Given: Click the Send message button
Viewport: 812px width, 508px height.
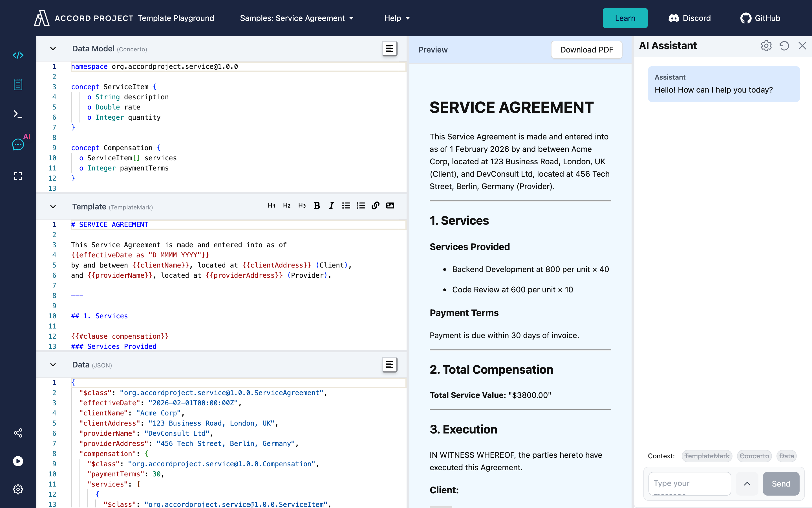Looking at the screenshot, I should coord(781,483).
